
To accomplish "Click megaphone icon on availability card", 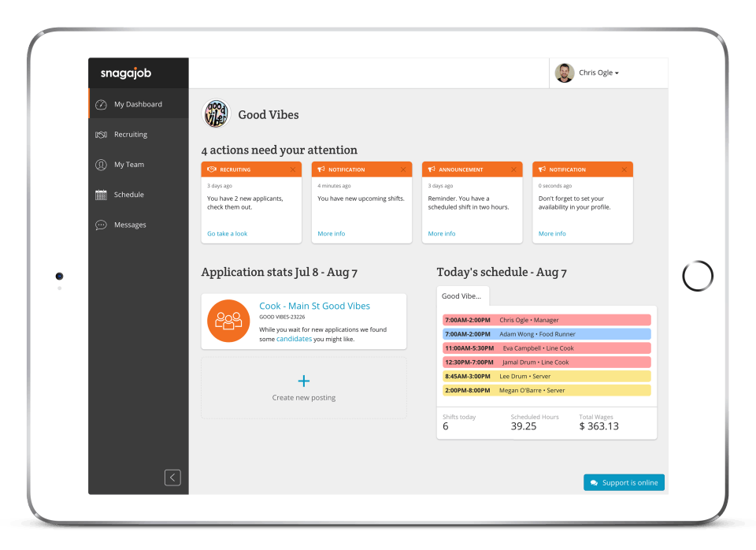I will pyautogui.click(x=543, y=169).
